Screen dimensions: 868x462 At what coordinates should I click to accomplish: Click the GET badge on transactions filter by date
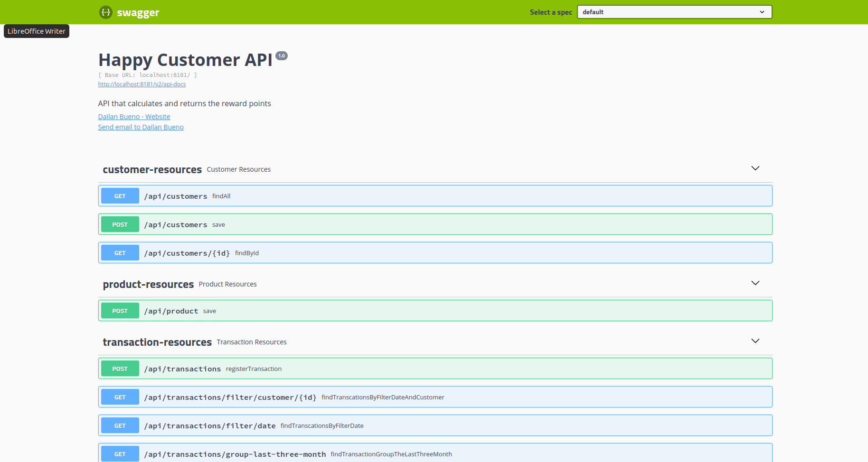(119, 425)
